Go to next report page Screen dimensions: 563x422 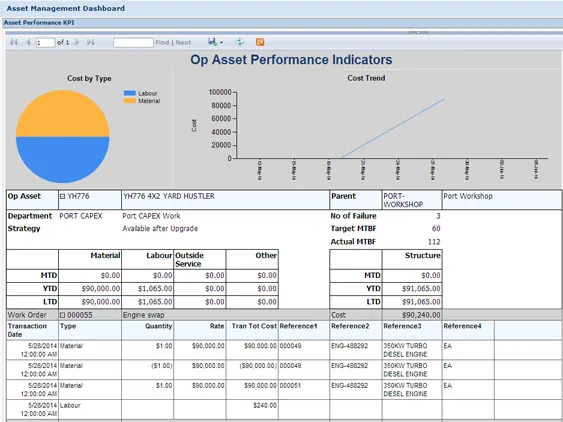77,42
